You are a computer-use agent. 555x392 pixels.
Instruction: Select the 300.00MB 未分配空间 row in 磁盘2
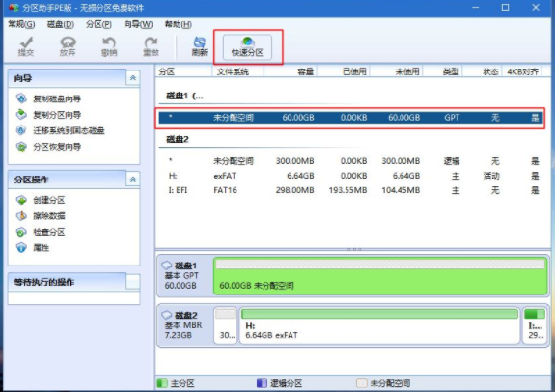tap(350, 161)
